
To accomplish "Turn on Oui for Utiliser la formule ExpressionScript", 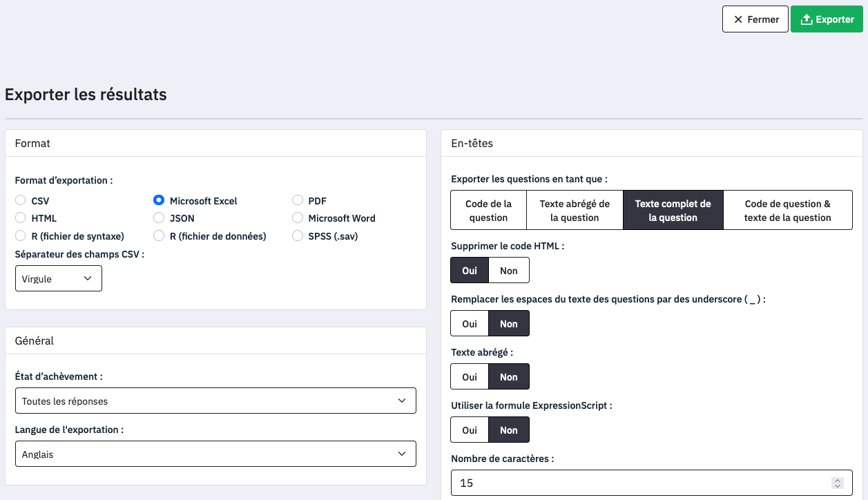I will coord(470,430).
